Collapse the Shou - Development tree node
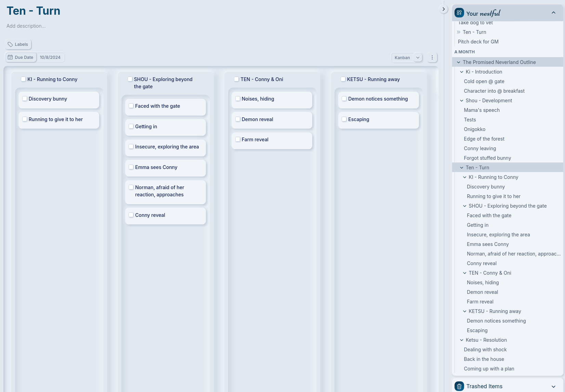 [462, 101]
